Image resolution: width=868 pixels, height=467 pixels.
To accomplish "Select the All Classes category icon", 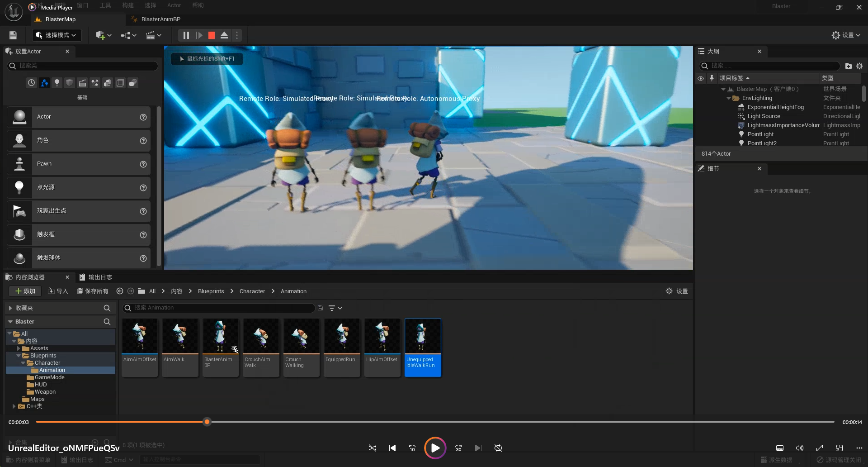I will tap(133, 83).
